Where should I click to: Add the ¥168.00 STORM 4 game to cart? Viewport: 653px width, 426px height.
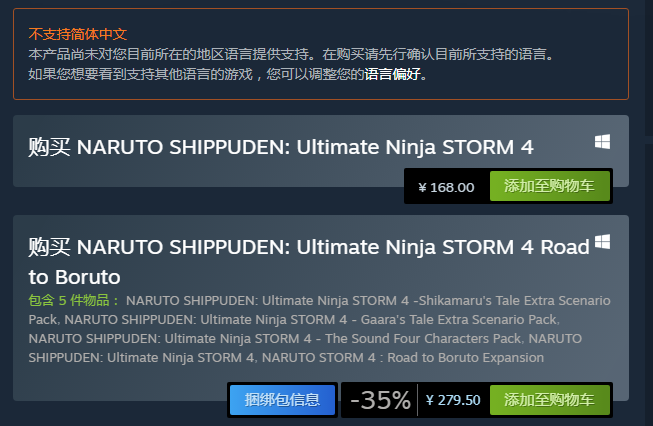550,186
